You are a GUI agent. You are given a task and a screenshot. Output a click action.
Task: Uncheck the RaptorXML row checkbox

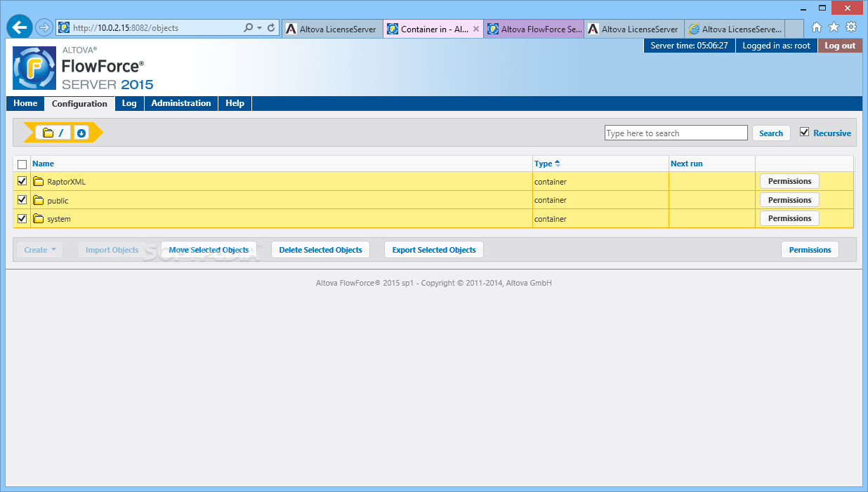22,181
